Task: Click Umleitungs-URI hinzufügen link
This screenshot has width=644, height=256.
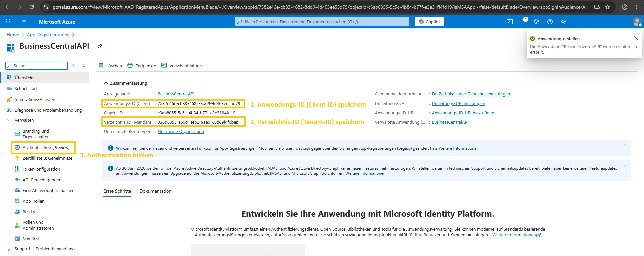Action: point(459,104)
